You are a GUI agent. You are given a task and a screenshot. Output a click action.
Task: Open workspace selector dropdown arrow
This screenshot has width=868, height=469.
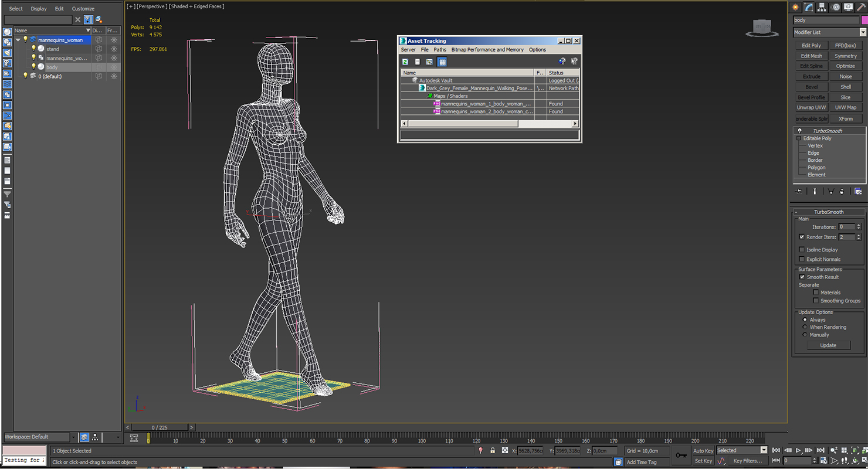(73, 437)
